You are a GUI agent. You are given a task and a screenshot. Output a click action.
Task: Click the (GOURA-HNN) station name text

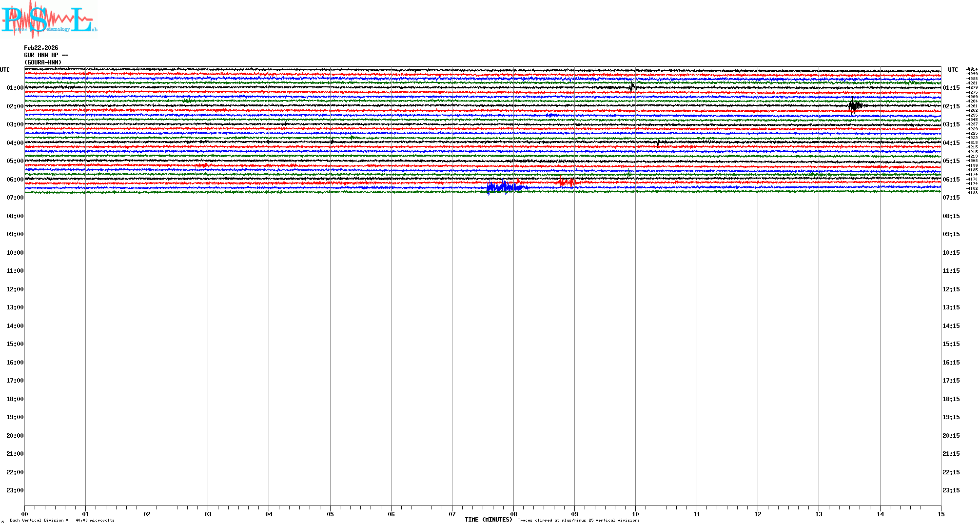coord(43,62)
